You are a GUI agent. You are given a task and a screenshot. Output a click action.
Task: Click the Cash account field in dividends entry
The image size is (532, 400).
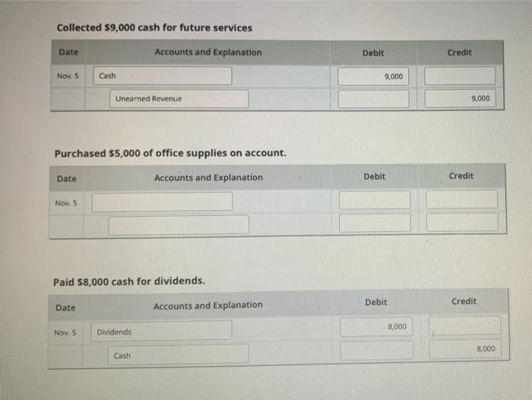(179, 354)
